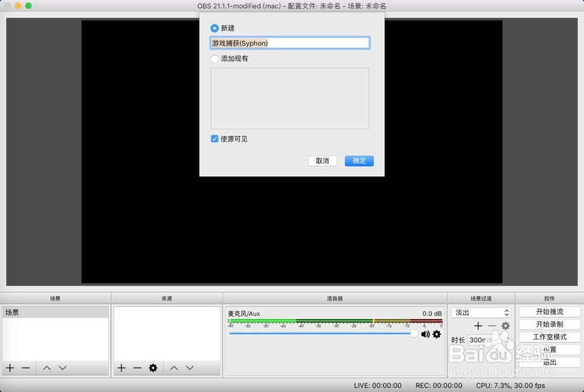Open source properties gear in Sources panel

point(153,368)
